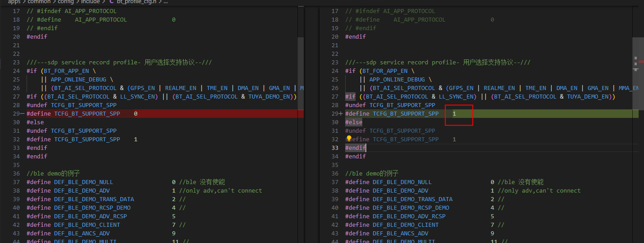Click 'DEF_BLE_DEMO_RCSP_DEMO' in the modified pane

pyautogui.click(x=411, y=208)
